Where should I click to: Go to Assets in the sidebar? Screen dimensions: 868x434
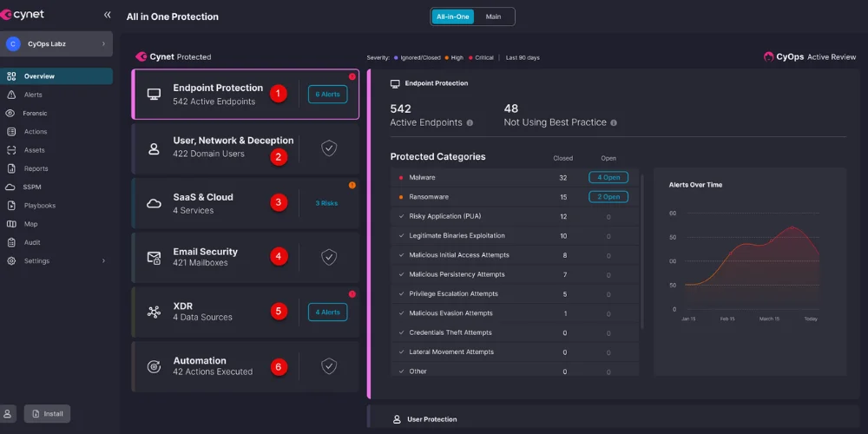[x=34, y=150]
